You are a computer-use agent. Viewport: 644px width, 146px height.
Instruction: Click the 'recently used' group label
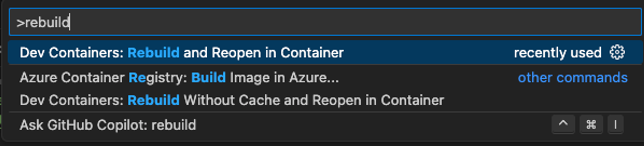(x=557, y=53)
